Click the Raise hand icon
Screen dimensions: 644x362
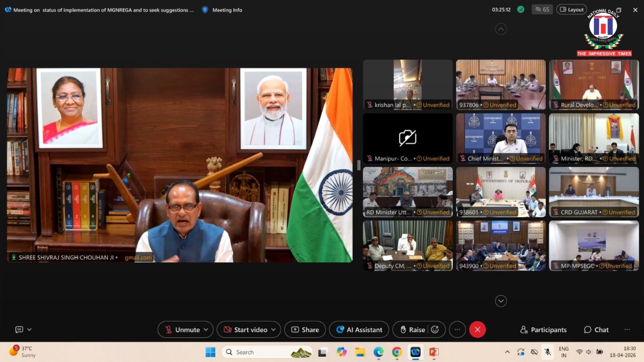click(402, 329)
